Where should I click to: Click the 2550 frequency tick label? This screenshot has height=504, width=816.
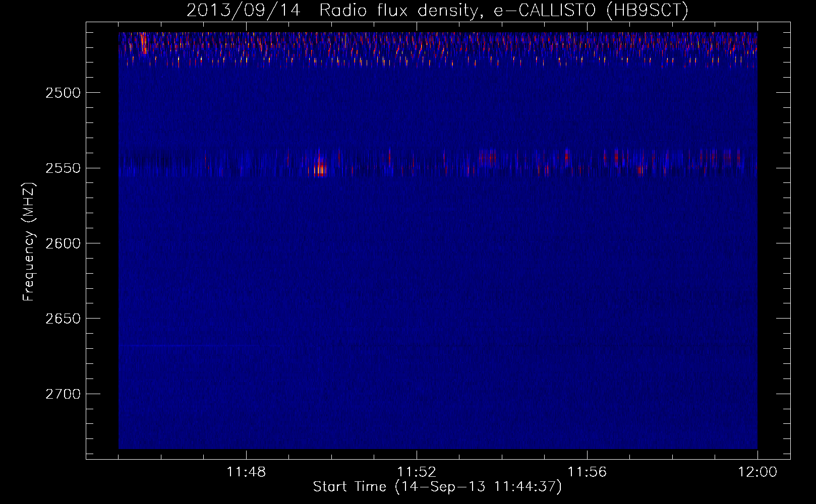tap(63, 168)
